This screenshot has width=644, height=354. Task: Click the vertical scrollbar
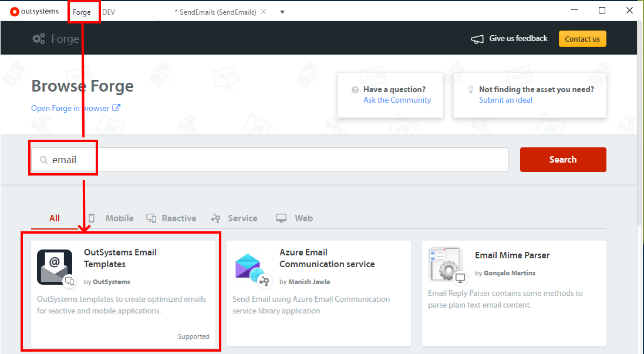point(640,123)
